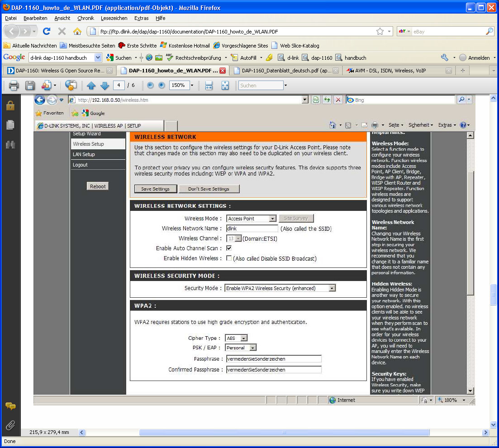The image size is (499, 448).
Task: Open the pages thumbnails panel icon
Action: tap(10, 125)
